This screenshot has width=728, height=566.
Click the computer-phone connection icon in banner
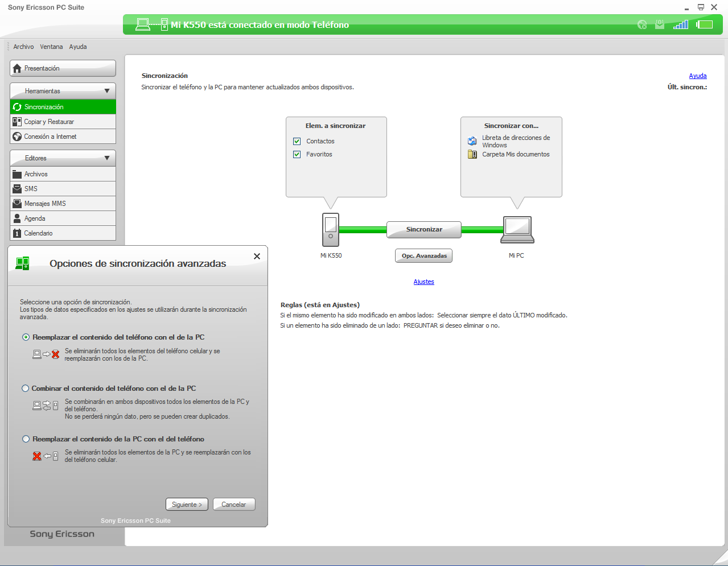(151, 24)
